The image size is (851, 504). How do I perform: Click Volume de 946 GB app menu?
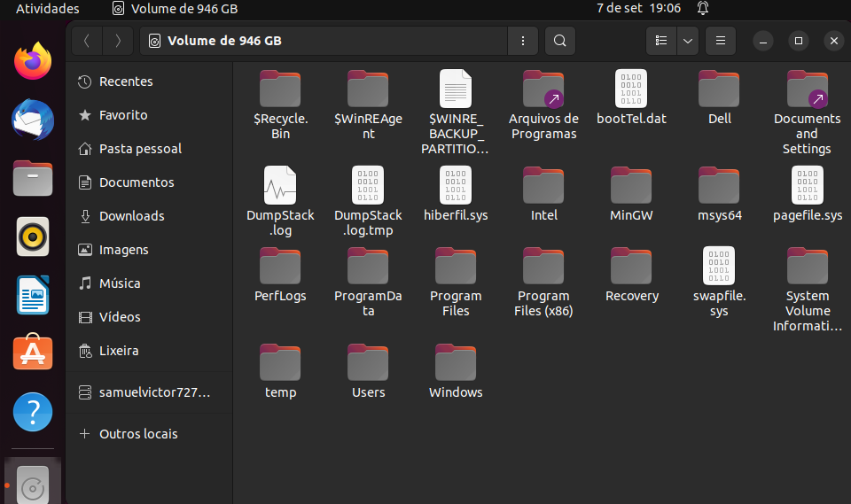175,9
